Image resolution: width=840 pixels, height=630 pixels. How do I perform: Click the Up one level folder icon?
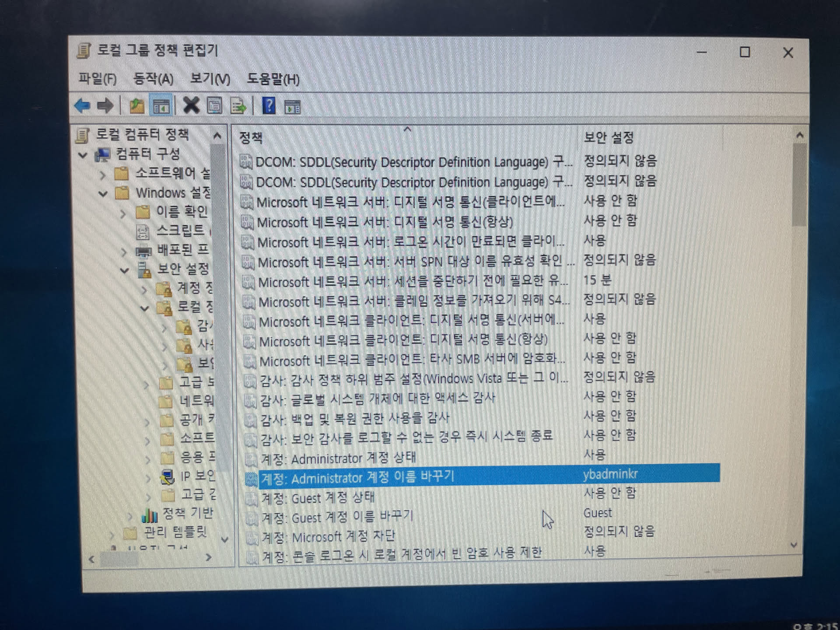coord(137,106)
